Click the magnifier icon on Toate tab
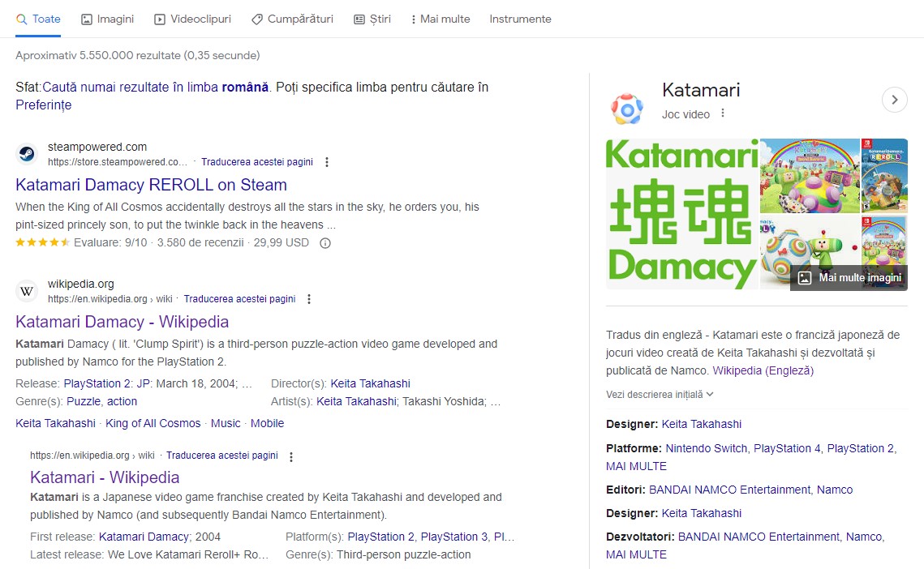924x569 pixels. click(22, 19)
